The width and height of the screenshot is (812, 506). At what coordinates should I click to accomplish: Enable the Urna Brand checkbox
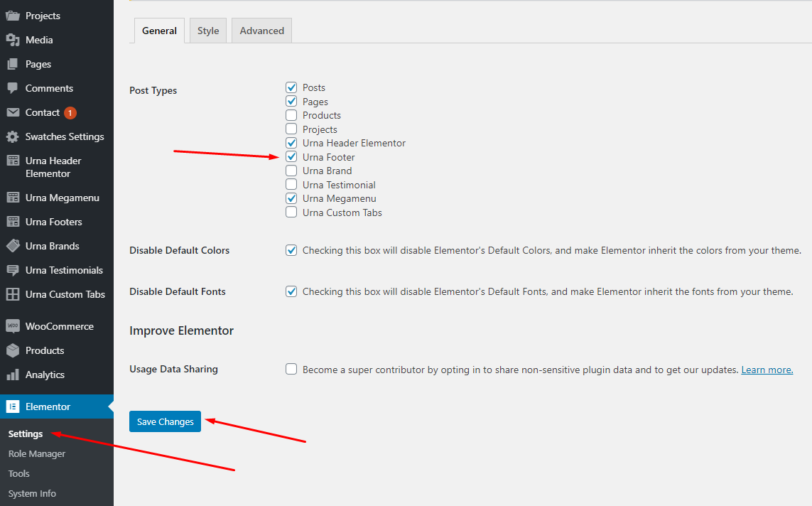click(x=291, y=171)
